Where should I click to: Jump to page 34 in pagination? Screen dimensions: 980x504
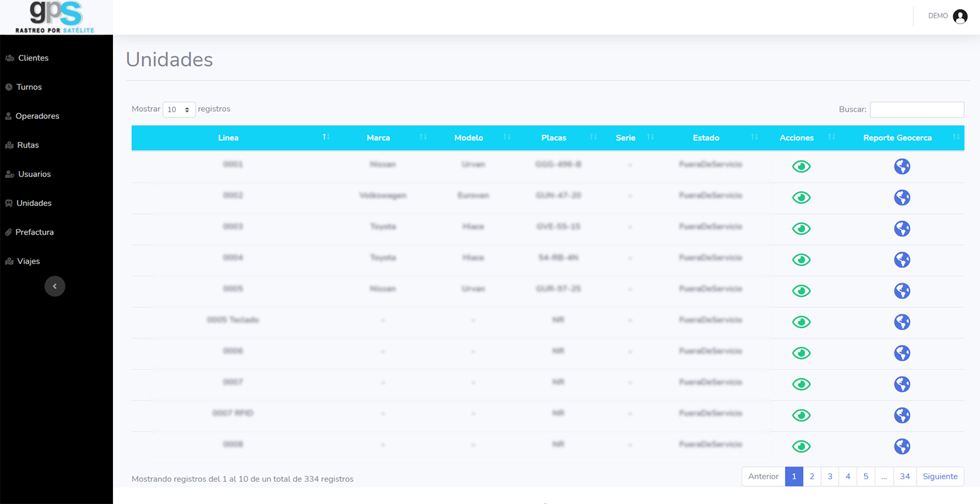[x=904, y=477]
